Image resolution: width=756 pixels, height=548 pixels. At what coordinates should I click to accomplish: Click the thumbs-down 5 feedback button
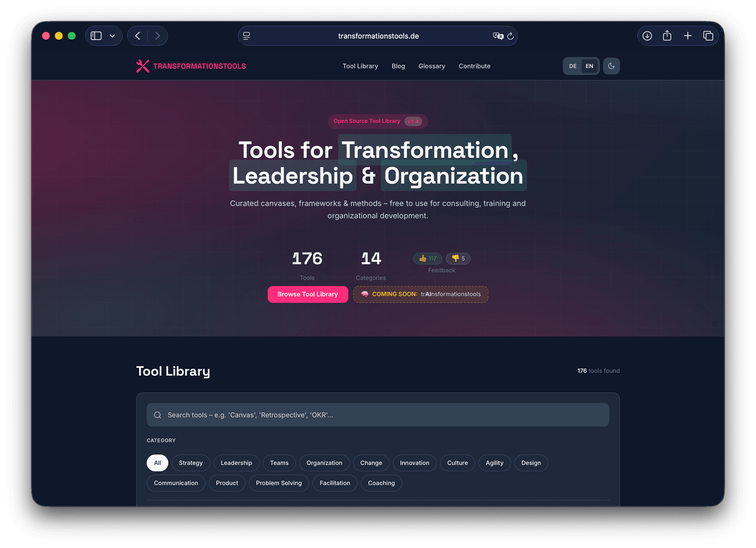458,258
